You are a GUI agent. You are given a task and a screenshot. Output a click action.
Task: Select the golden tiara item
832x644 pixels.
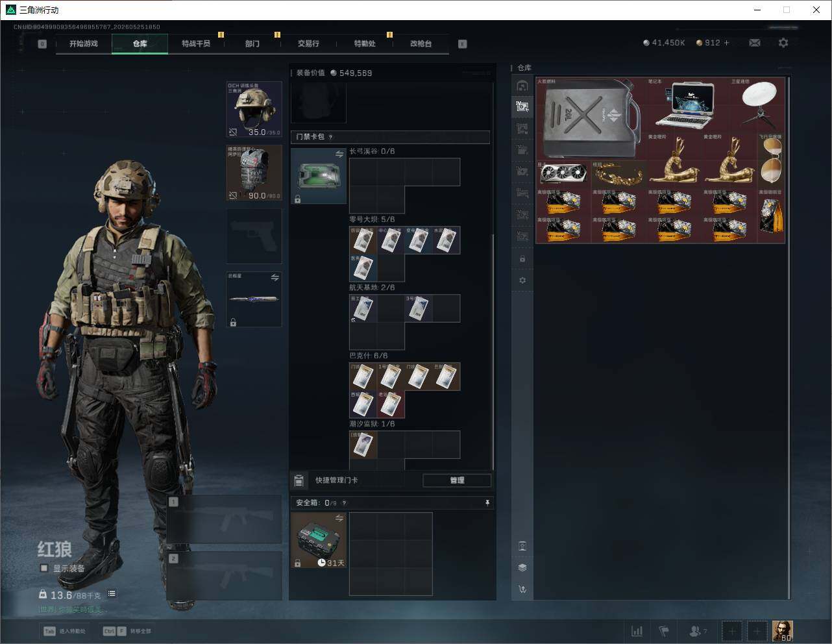click(x=619, y=174)
